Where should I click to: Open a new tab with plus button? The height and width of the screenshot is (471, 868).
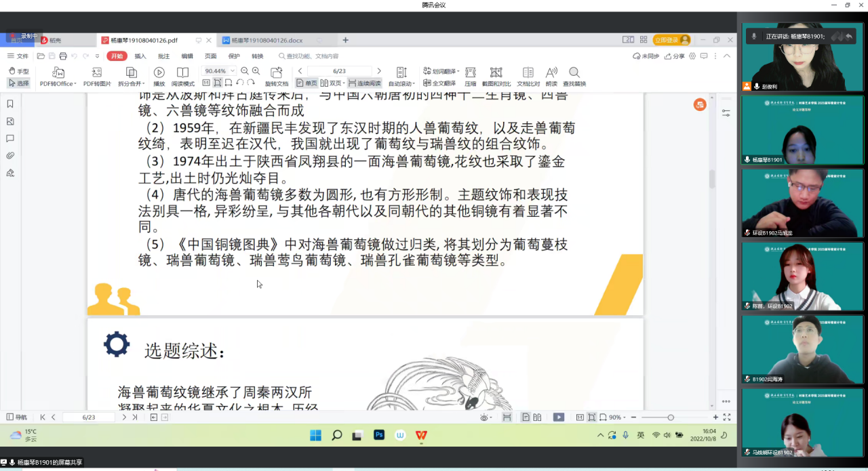pos(345,40)
